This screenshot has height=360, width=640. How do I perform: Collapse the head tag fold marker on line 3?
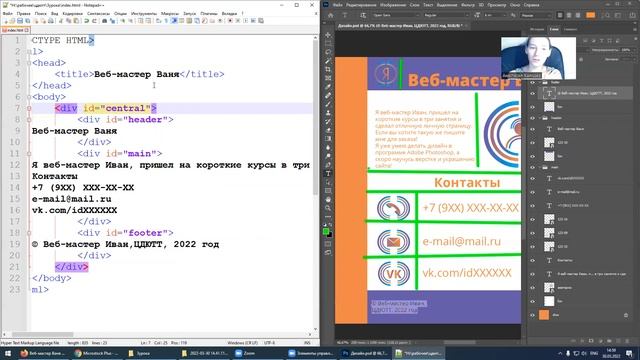coord(29,63)
